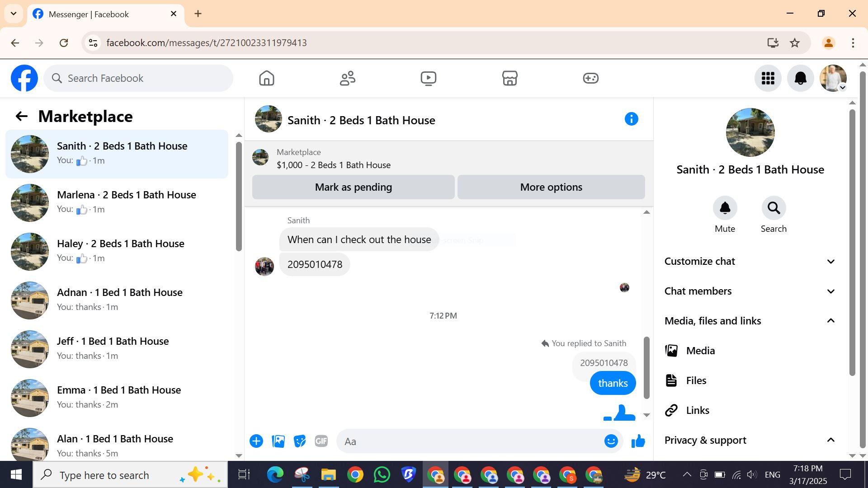This screenshot has height=488, width=868.
Task: Choose a GIF icon
Action: tap(321, 441)
